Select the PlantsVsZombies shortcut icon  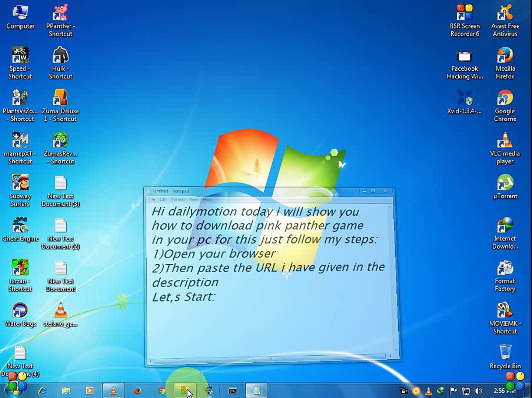click(20, 106)
